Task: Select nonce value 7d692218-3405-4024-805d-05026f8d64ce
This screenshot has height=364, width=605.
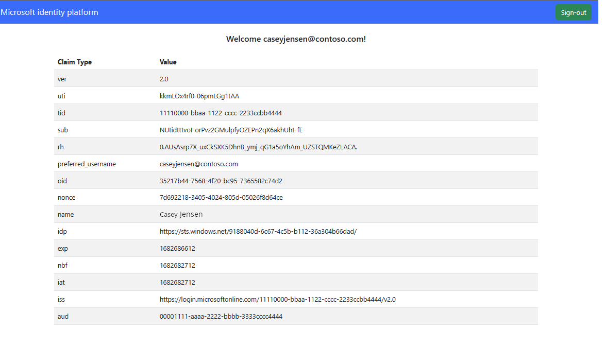Action: (x=221, y=197)
